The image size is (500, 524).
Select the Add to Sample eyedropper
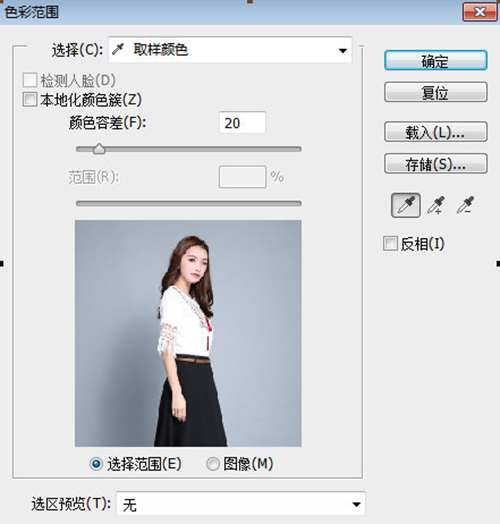pyautogui.click(x=436, y=205)
